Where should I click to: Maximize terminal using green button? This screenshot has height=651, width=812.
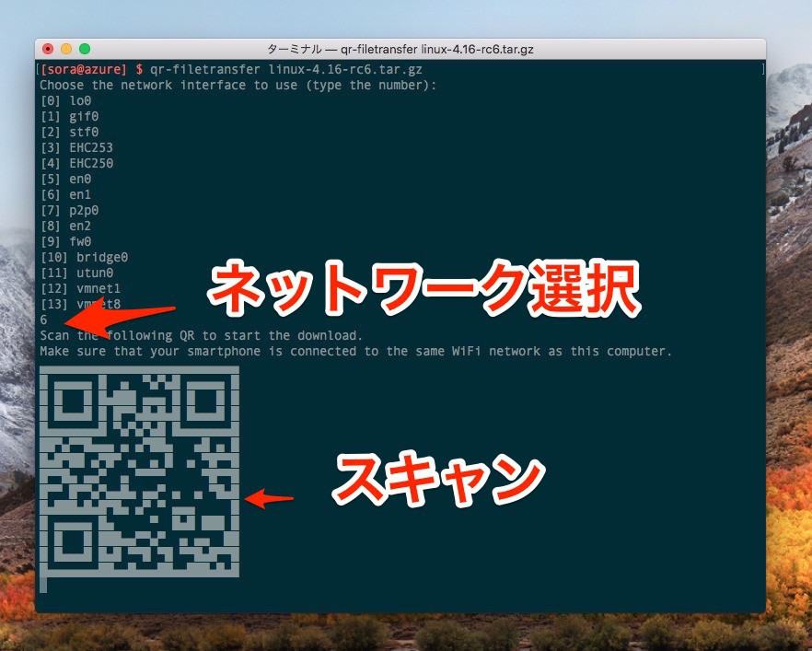click(x=85, y=49)
